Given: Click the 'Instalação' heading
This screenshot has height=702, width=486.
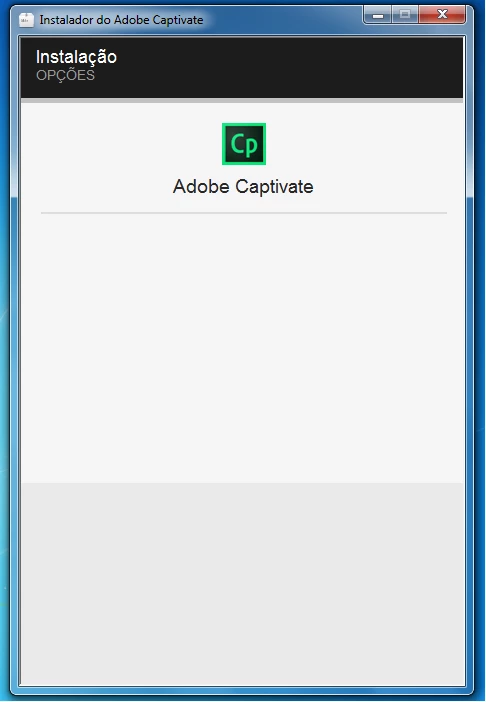Looking at the screenshot, I should 76,57.
